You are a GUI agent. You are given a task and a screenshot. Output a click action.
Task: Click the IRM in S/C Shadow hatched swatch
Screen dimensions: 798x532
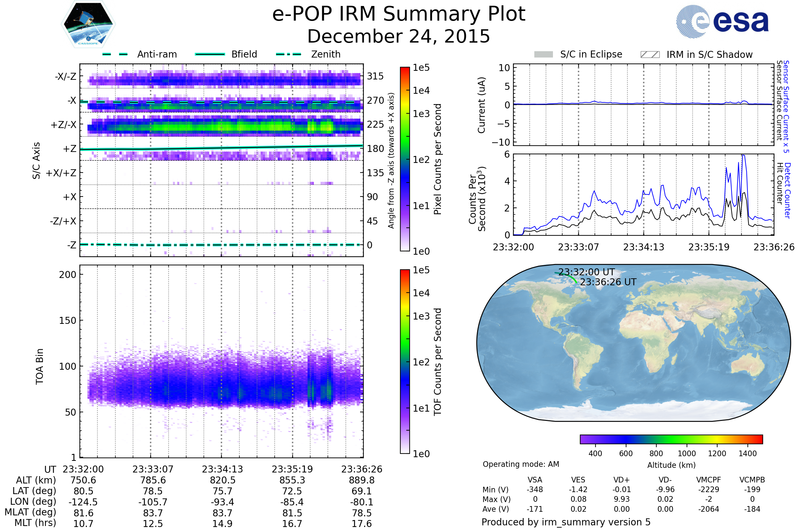click(x=650, y=55)
